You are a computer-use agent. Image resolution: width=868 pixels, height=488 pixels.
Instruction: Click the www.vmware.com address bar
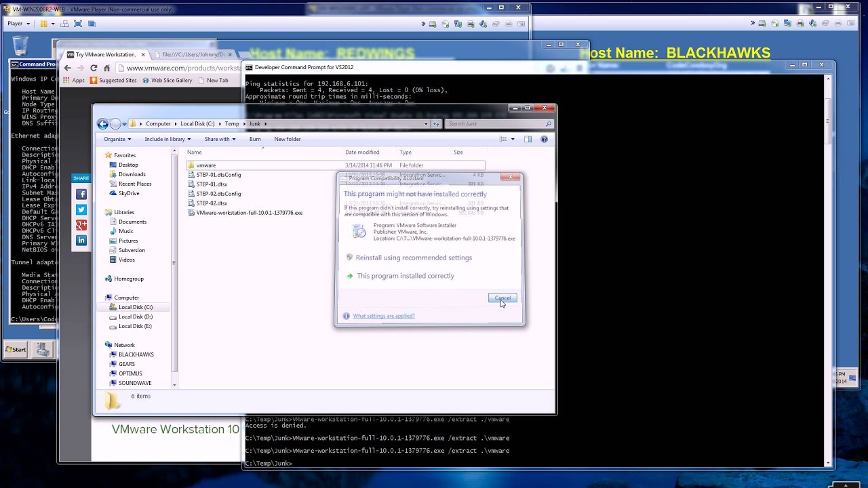[x=179, y=68]
